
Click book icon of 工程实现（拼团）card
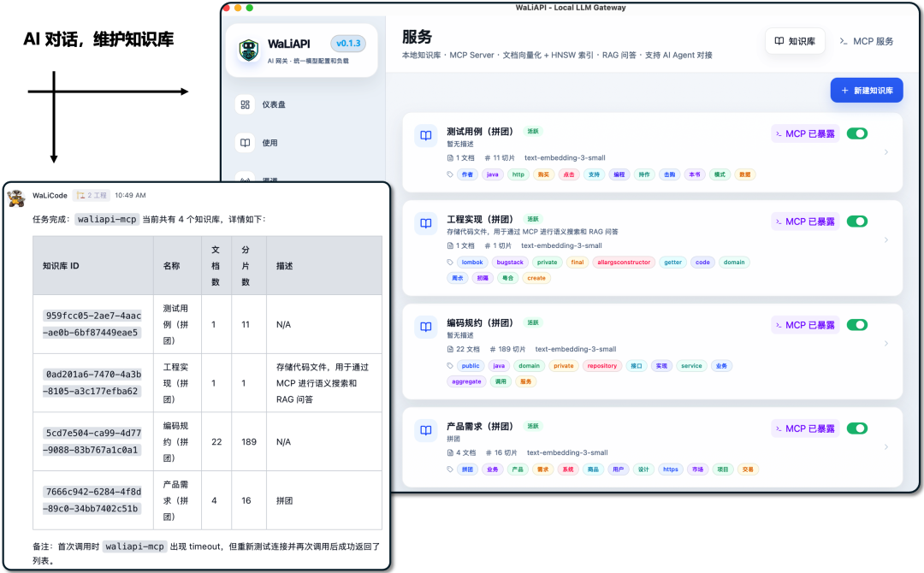pos(425,223)
